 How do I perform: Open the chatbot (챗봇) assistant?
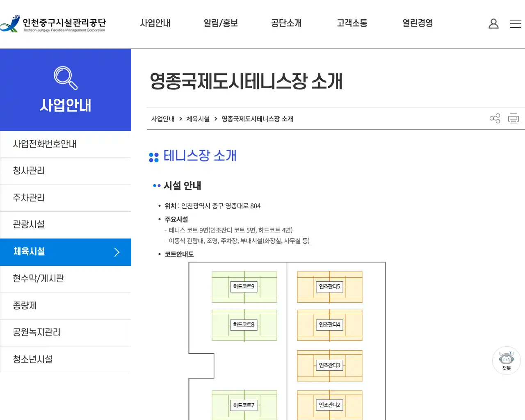[x=506, y=360]
